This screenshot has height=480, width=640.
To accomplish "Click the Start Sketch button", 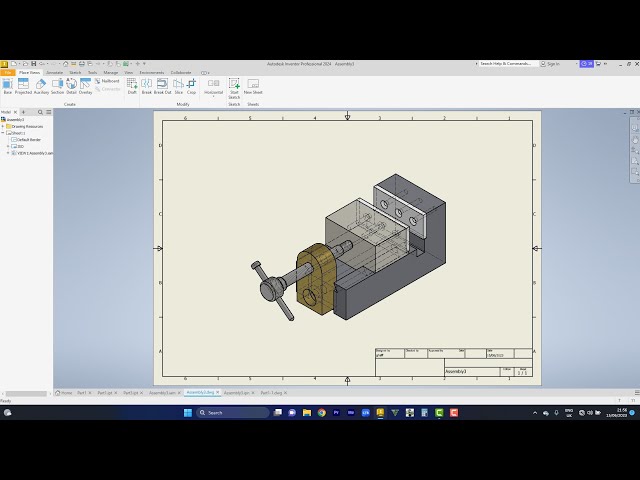I will tap(234, 88).
